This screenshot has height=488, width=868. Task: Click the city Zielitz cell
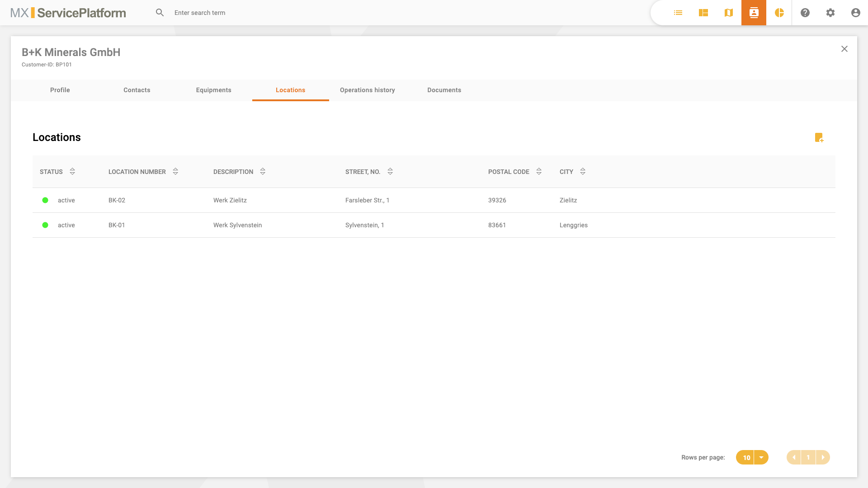click(x=568, y=200)
